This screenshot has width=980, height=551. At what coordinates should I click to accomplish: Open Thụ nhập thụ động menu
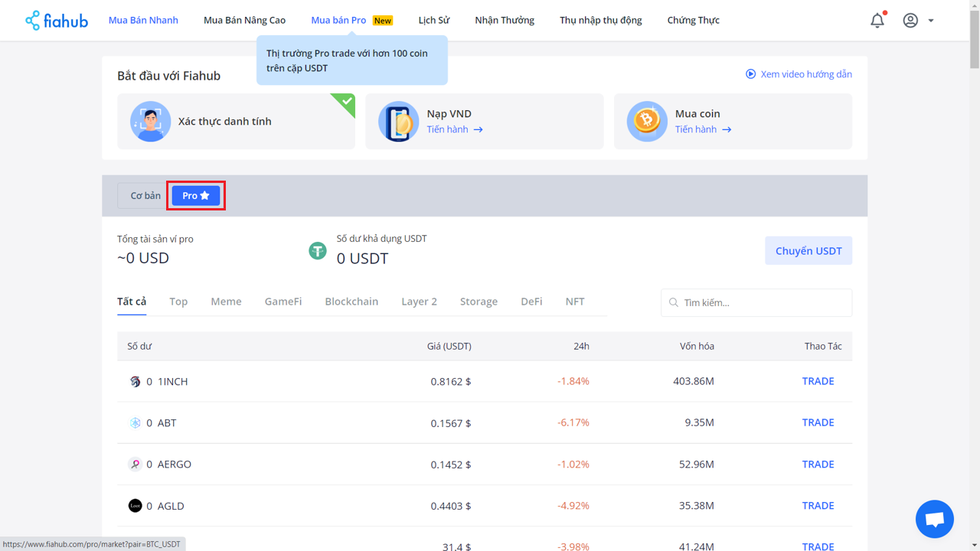tap(601, 21)
